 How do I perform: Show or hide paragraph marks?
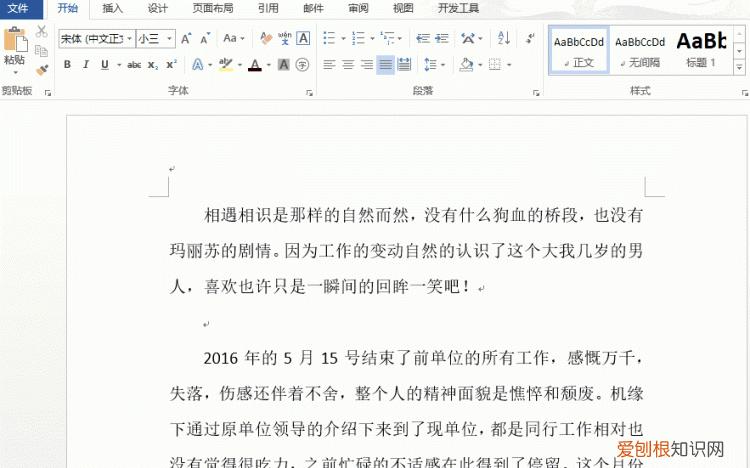(x=530, y=38)
